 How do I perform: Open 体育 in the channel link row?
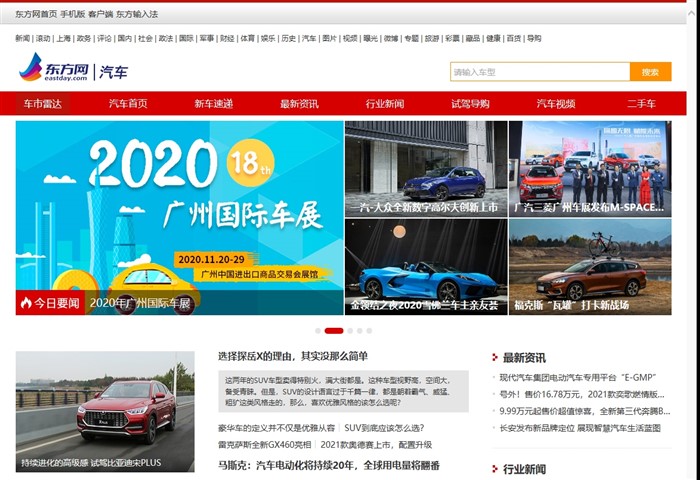(x=248, y=38)
